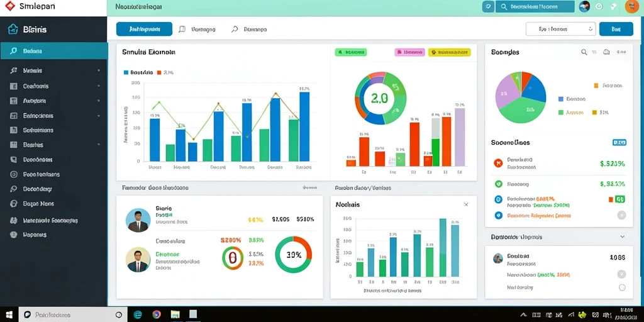
Task: Open the orange user avatar in the header
Action: pos(630,6)
